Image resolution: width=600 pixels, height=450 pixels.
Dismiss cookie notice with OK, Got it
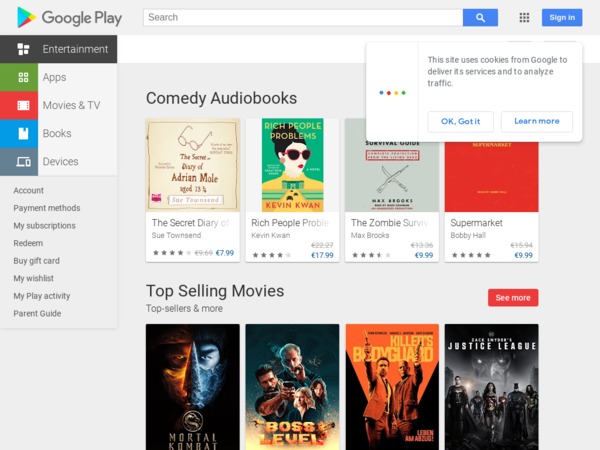coord(460,121)
